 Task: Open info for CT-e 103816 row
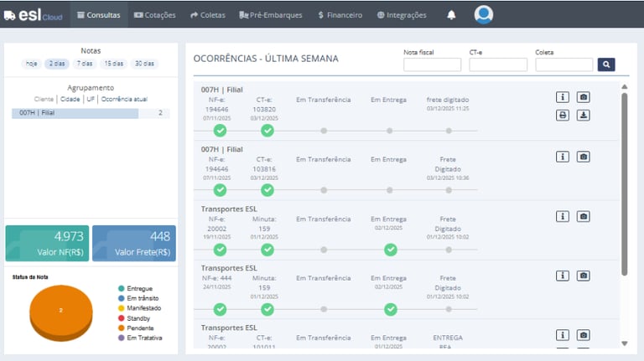(x=563, y=157)
